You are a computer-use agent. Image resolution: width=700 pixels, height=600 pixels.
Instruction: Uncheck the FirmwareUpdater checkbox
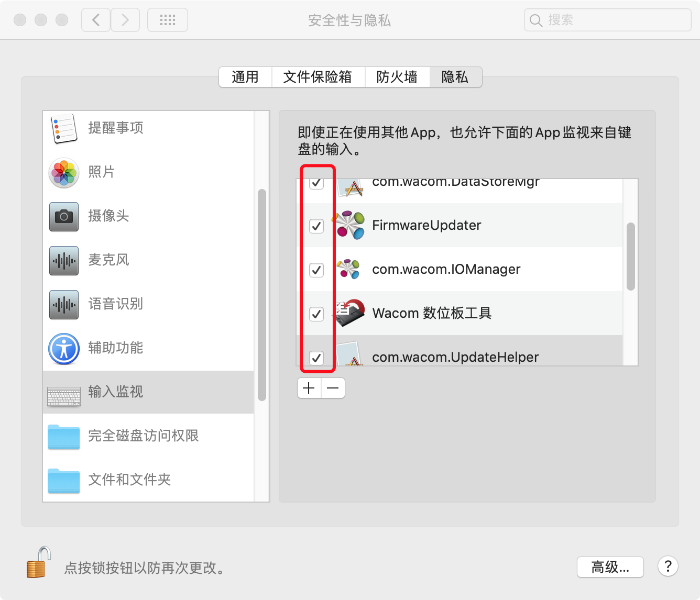pyautogui.click(x=316, y=226)
